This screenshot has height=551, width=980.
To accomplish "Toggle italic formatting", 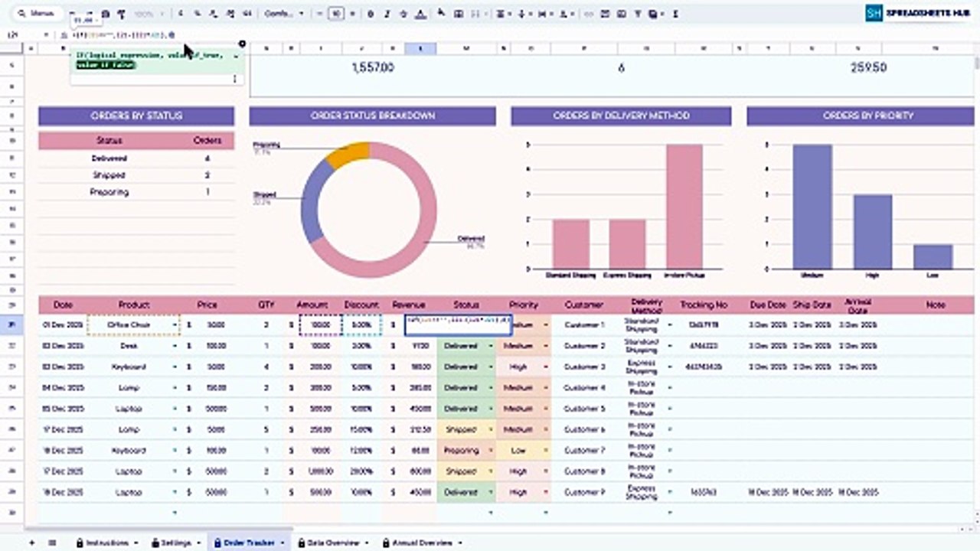I will pyautogui.click(x=387, y=14).
